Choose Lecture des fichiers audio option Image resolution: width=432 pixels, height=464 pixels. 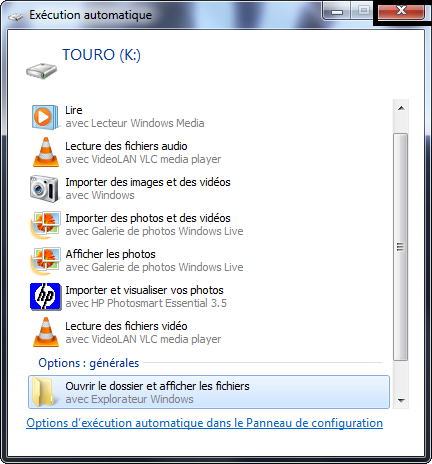point(209,153)
